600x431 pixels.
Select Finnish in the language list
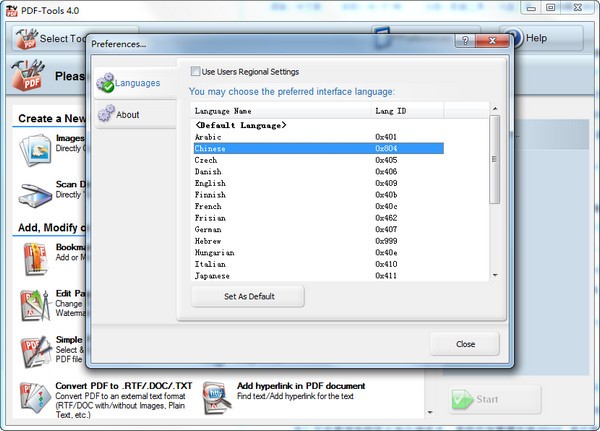[x=319, y=195]
